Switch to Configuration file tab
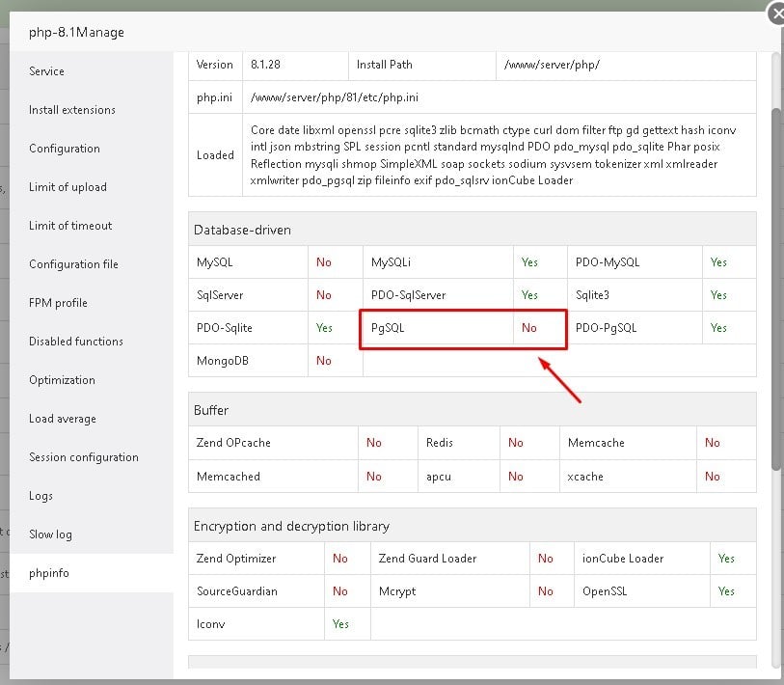The image size is (784, 685). [x=73, y=264]
